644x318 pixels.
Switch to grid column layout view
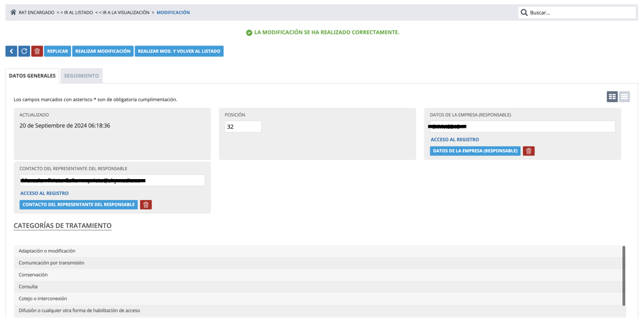click(x=612, y=96)
